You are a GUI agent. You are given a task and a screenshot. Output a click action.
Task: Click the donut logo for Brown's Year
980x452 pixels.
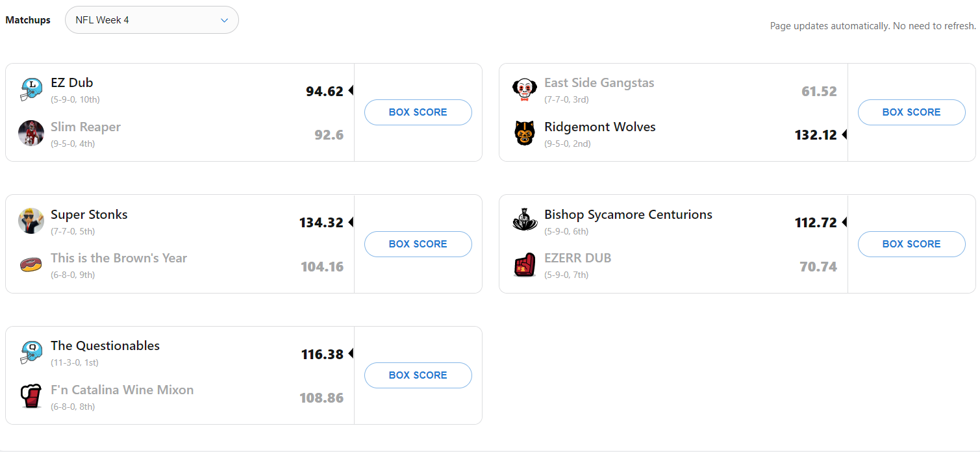tap(31, 265)
